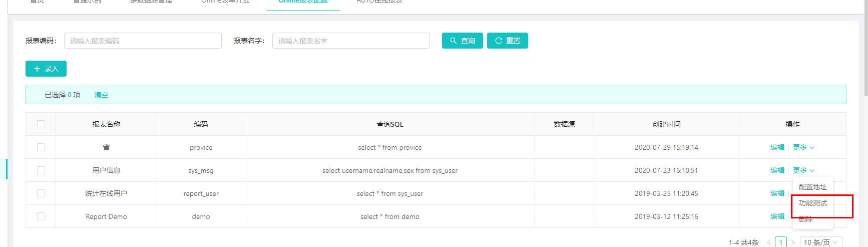Click the 录入 add button
This screenshot has height=247, width=868.
46,69
